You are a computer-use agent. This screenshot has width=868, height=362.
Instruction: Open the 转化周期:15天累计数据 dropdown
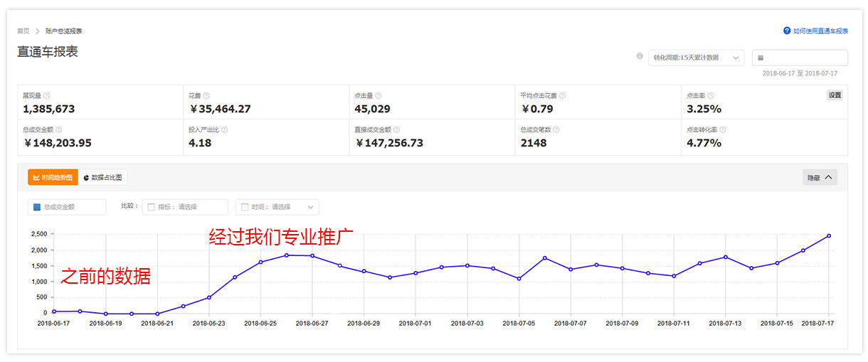(x=696, y=58)
